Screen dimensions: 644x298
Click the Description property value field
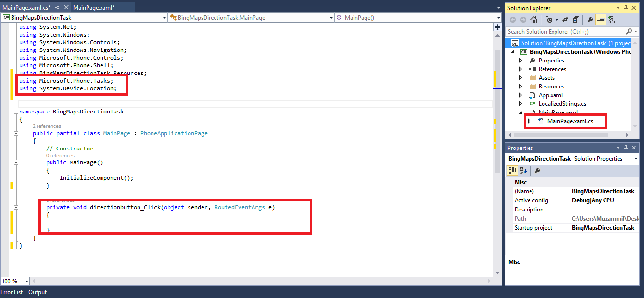point(604,210)
